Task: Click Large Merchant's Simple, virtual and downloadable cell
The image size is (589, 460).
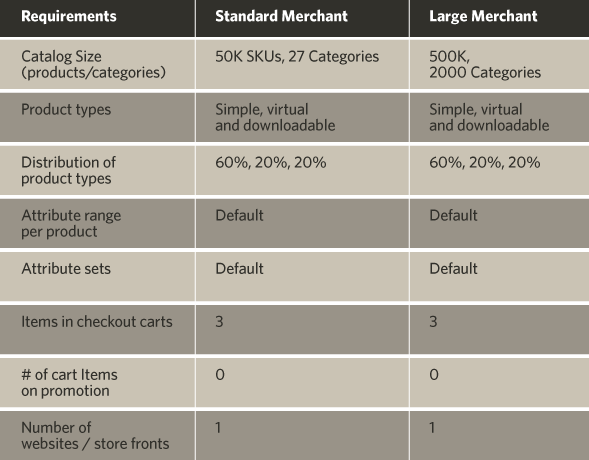Action: [x=489, y=117]
